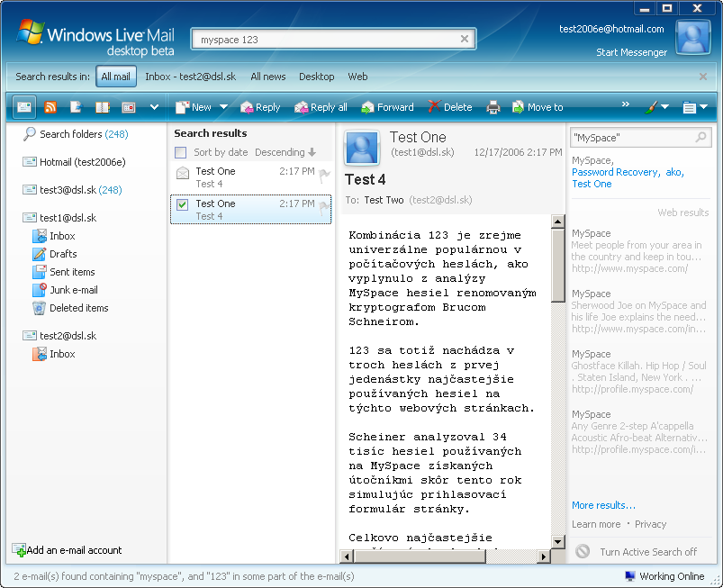
Task: Open Inbox under test2@dsl.sk
Action: coord(54,354)
